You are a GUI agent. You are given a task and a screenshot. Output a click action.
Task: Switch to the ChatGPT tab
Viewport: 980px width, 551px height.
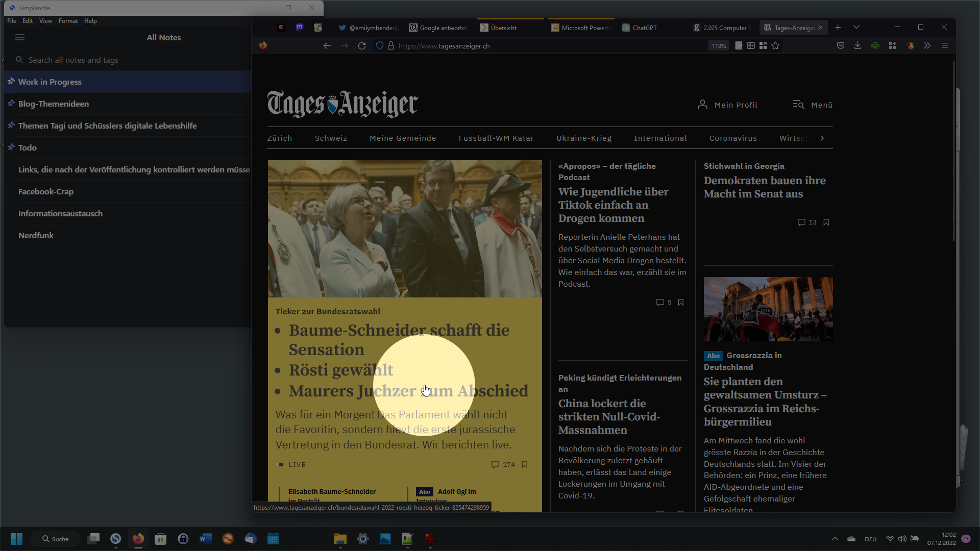coord(652,28)
